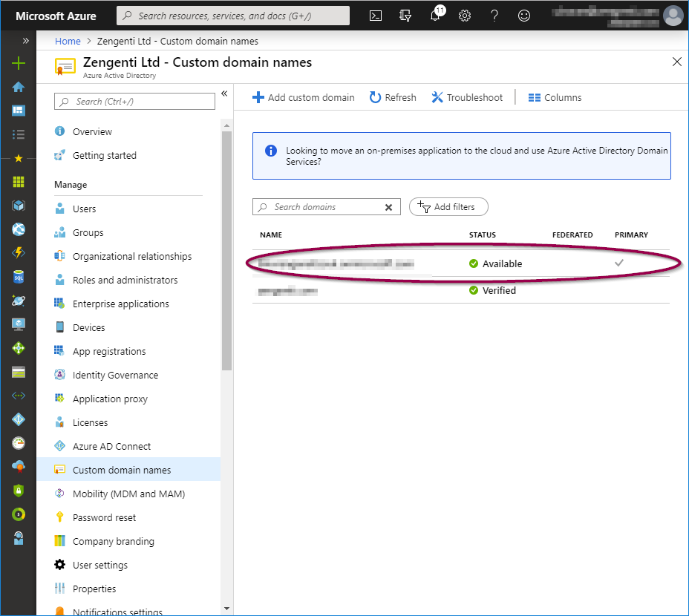Open Virtual networks icon in sidebar

(19, 396)
